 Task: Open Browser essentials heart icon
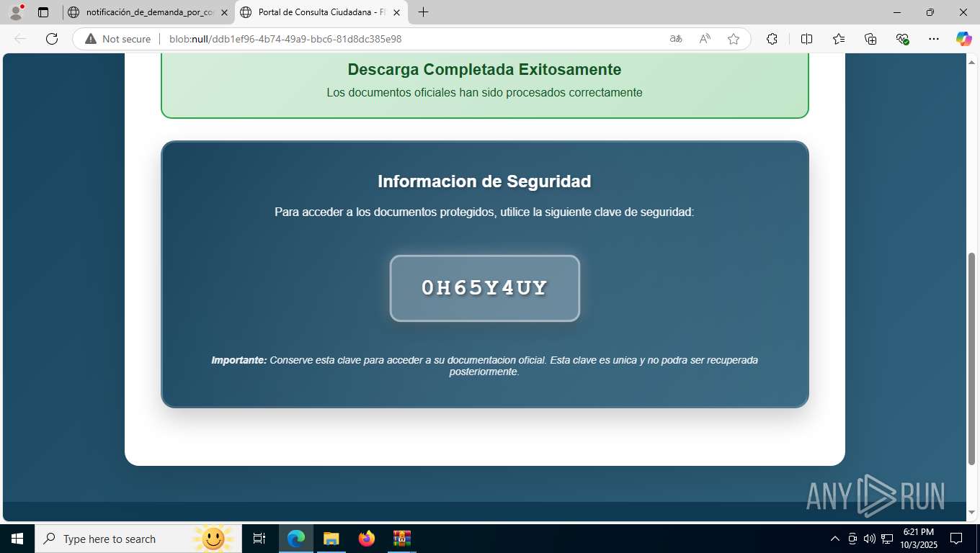902,39
